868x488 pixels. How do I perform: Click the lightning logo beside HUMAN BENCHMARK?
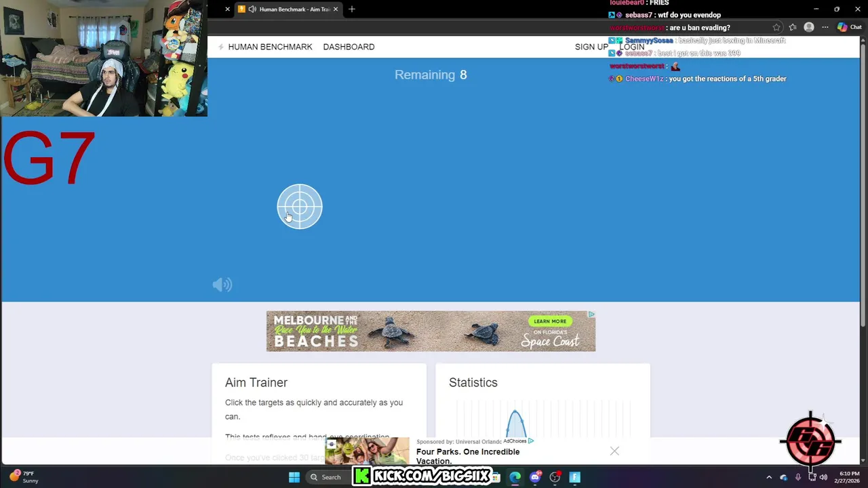[x=221, y=47]
